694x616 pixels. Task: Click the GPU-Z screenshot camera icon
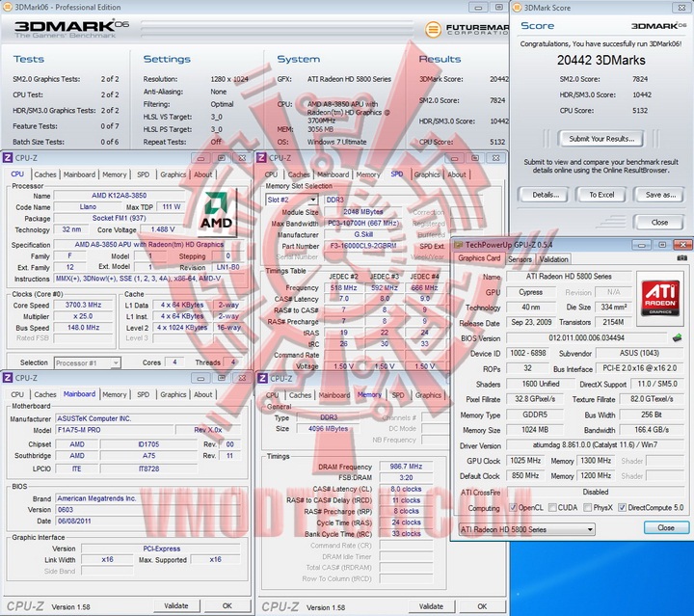click(682, 258)
